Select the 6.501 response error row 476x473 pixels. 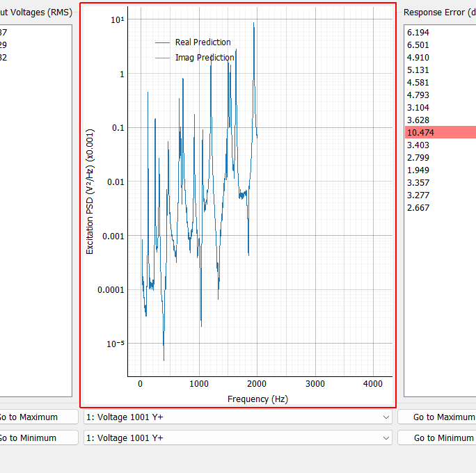click(x=441, y=45)
